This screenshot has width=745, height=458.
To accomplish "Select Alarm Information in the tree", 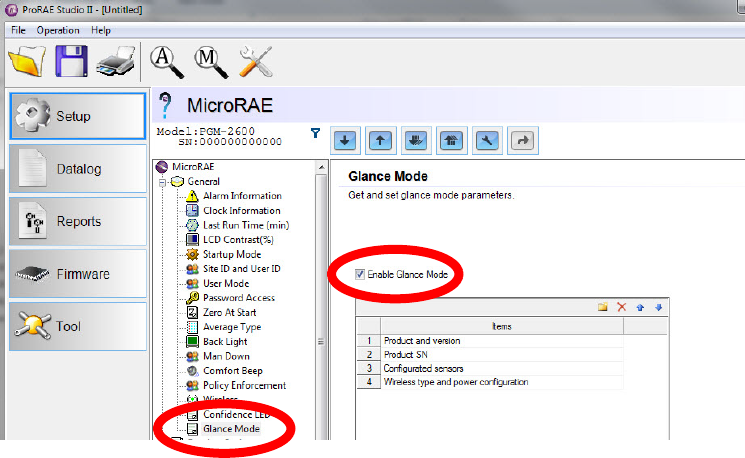I will point(242,196).
